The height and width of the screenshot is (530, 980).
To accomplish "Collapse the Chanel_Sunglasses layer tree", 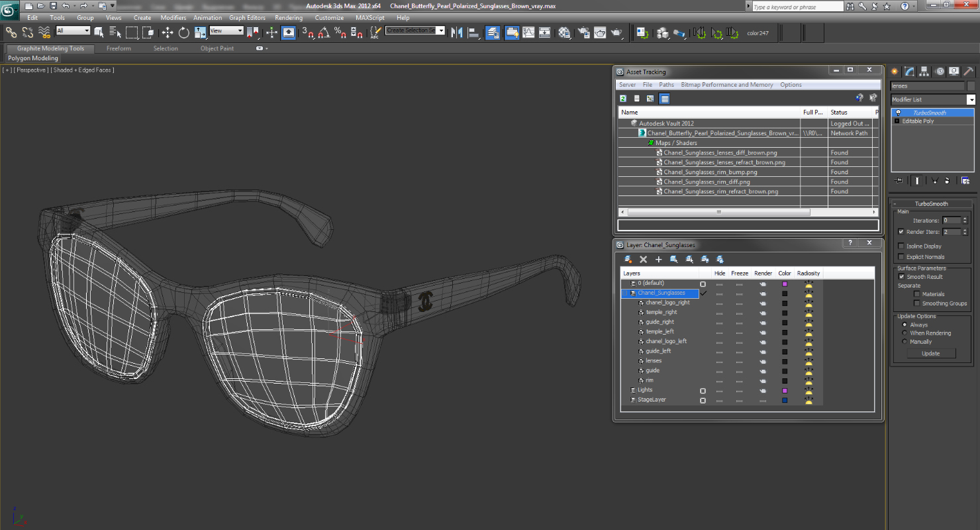I will tap(624, 293).
